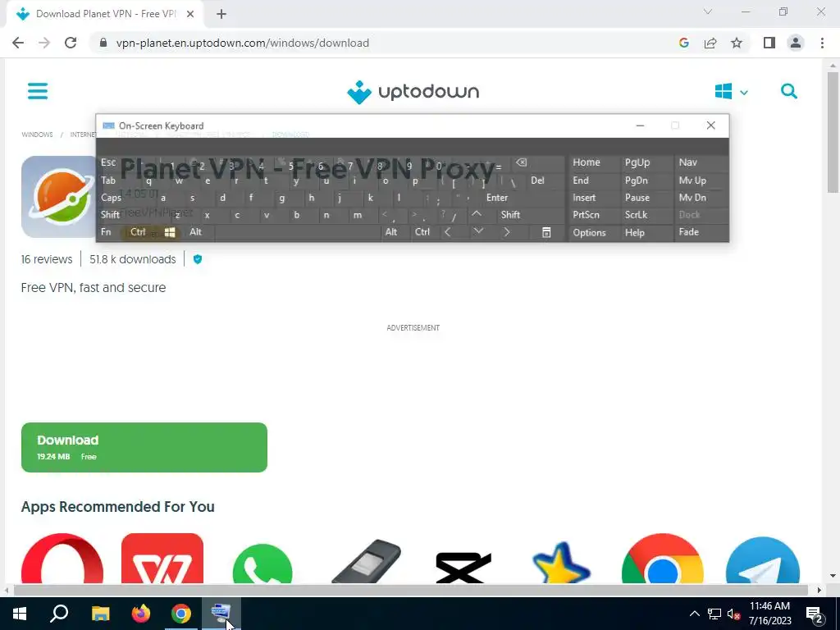Image resolution: width=840 pixels, height=630 pixels.
Task: Open Options on the On-Screen Keyboard
Action: pos(589,232)
